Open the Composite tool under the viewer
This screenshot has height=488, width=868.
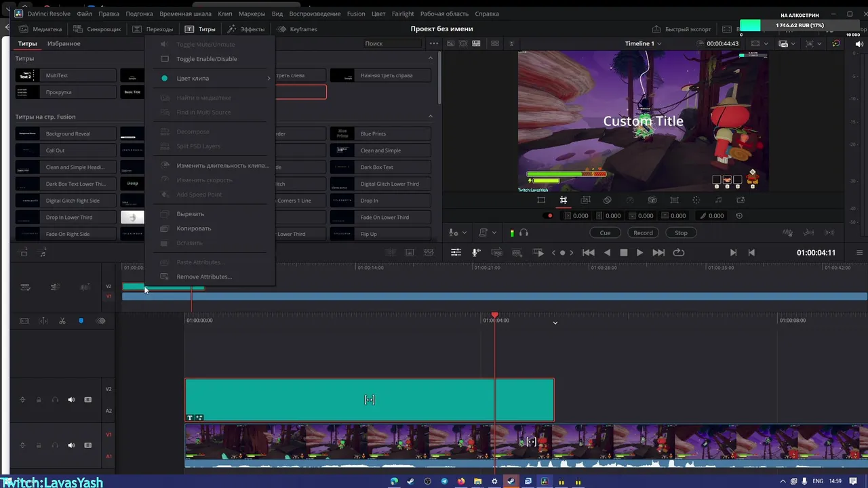pos(608,200)
